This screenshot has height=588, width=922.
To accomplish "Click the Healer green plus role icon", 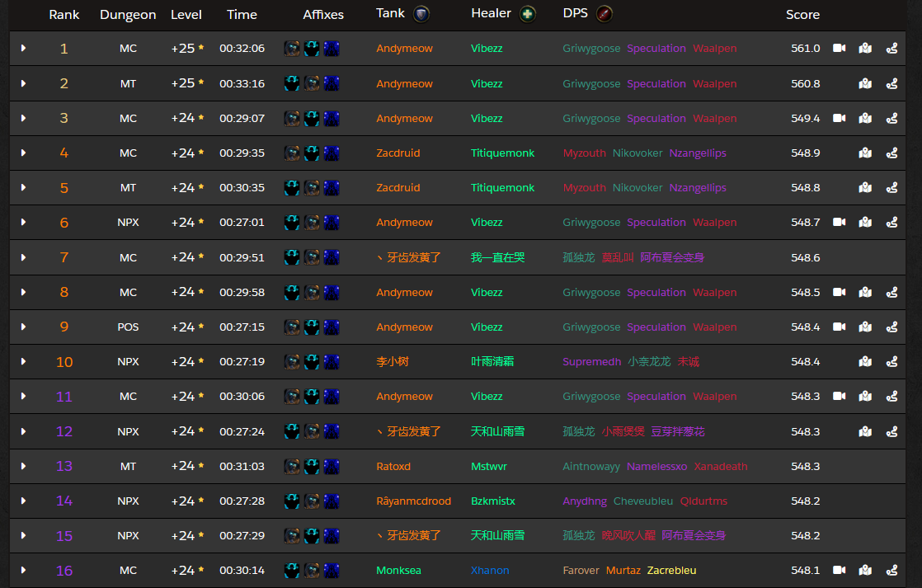I will tap(528, 13).
